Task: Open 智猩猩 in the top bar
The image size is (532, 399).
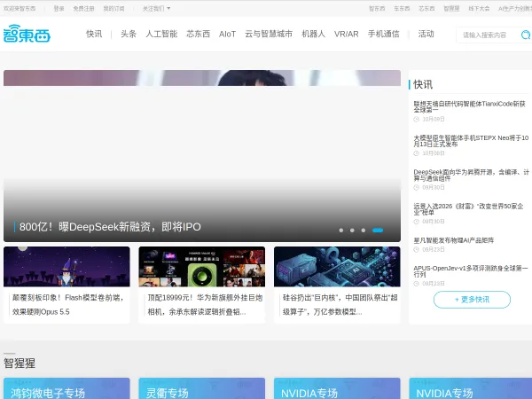Action: pyautogui.click(x=451, y=9)
